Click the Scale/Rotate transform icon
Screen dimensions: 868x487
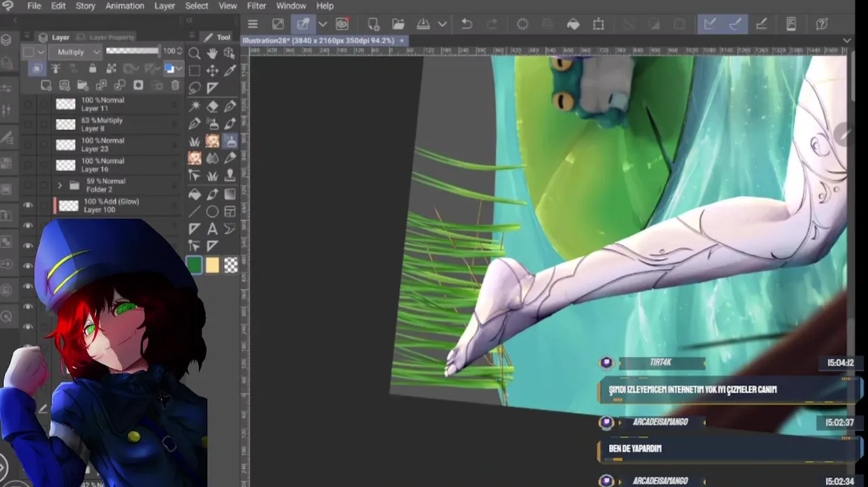[x=599, y=24]
